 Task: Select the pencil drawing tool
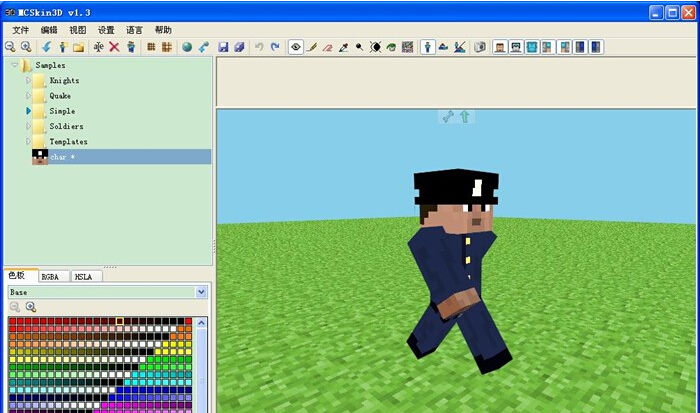(x=312, y=47)
